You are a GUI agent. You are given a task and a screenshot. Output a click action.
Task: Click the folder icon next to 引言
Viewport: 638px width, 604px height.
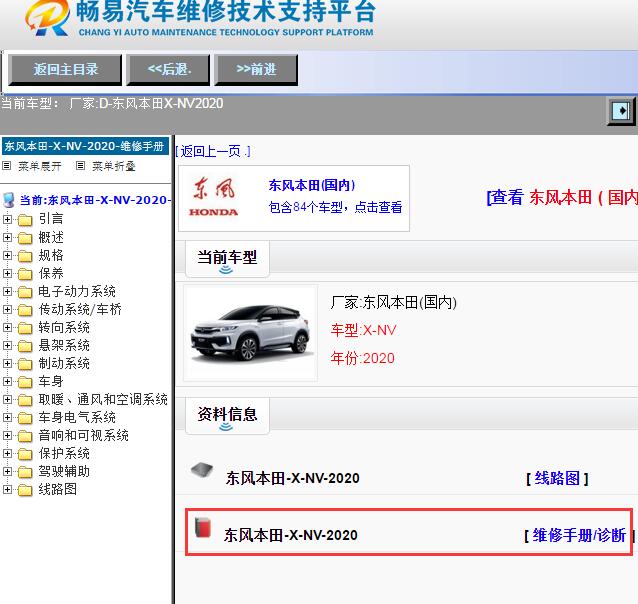click(25, 220)
